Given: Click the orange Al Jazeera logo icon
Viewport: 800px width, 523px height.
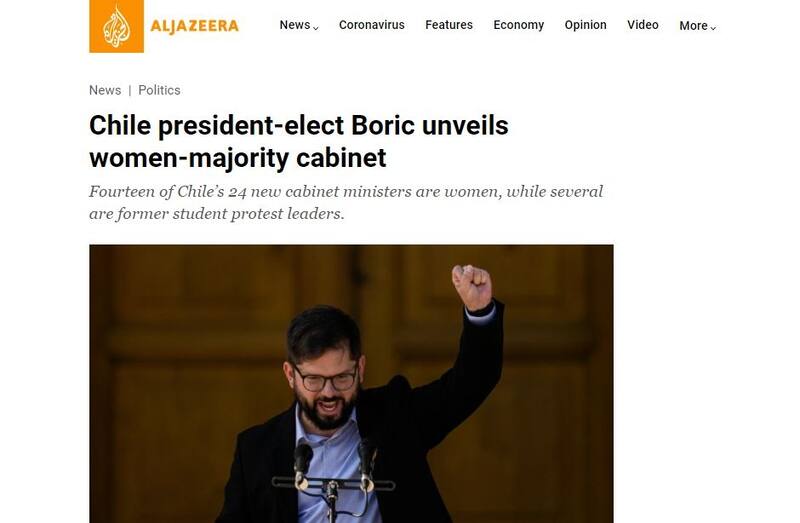Looking at the screenshot, I should point(116,26).
